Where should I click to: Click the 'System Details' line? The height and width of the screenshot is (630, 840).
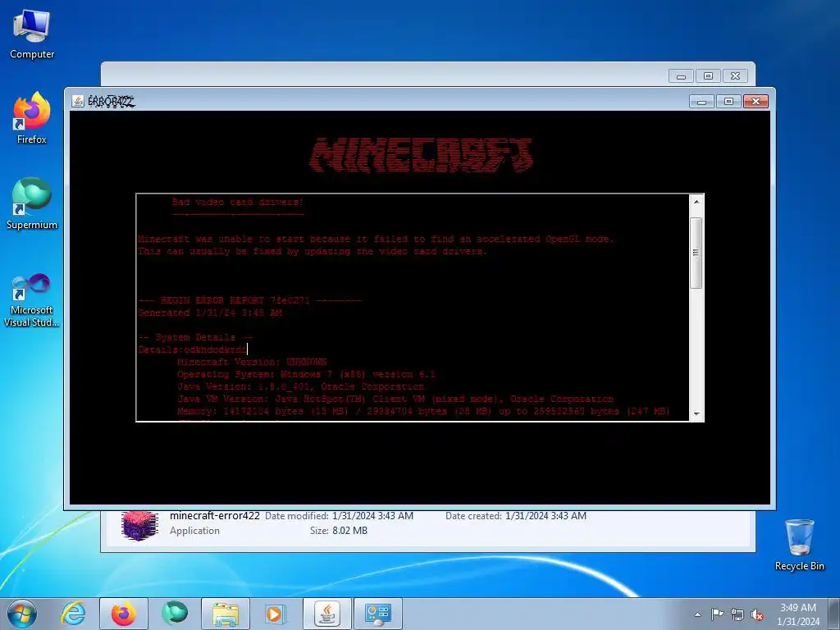tap(195, 337)
